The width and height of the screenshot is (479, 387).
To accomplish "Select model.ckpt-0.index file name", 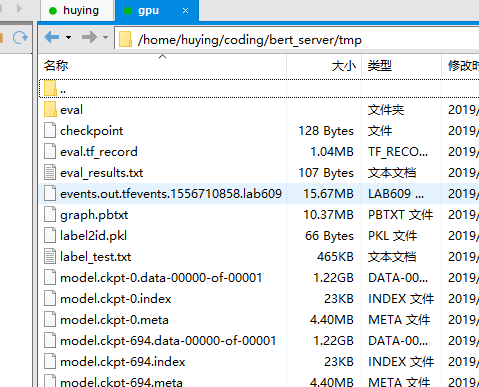I will 116,299.
